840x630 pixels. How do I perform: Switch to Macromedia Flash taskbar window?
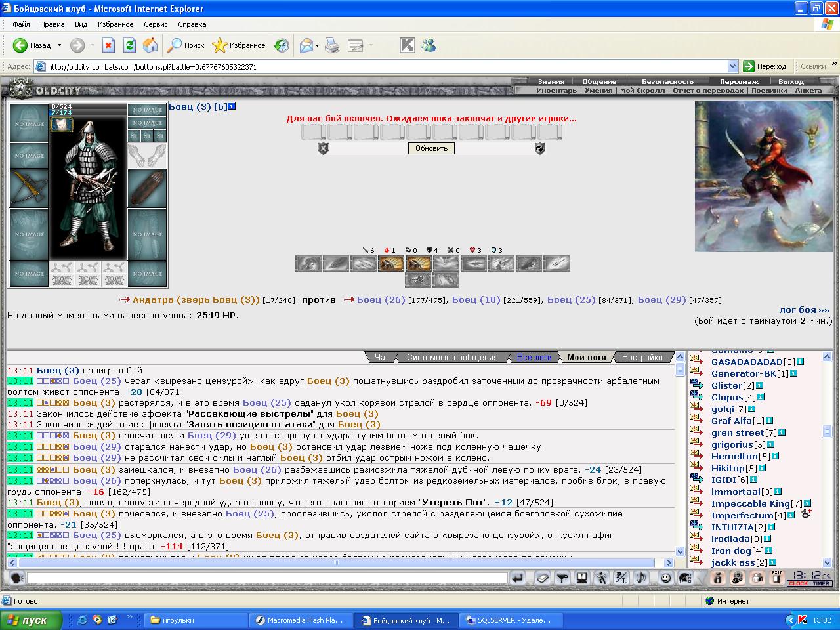301,619
